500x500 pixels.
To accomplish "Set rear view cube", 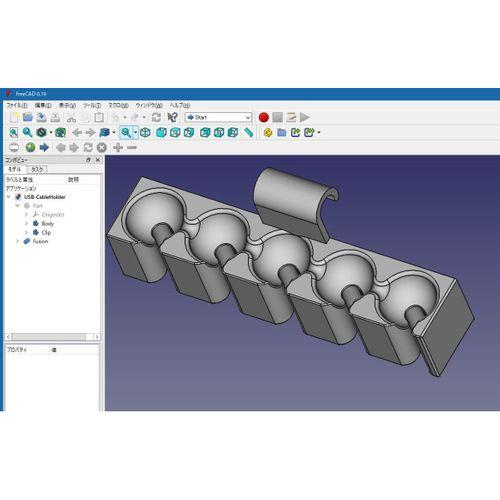I will click(x=205, y=133).
